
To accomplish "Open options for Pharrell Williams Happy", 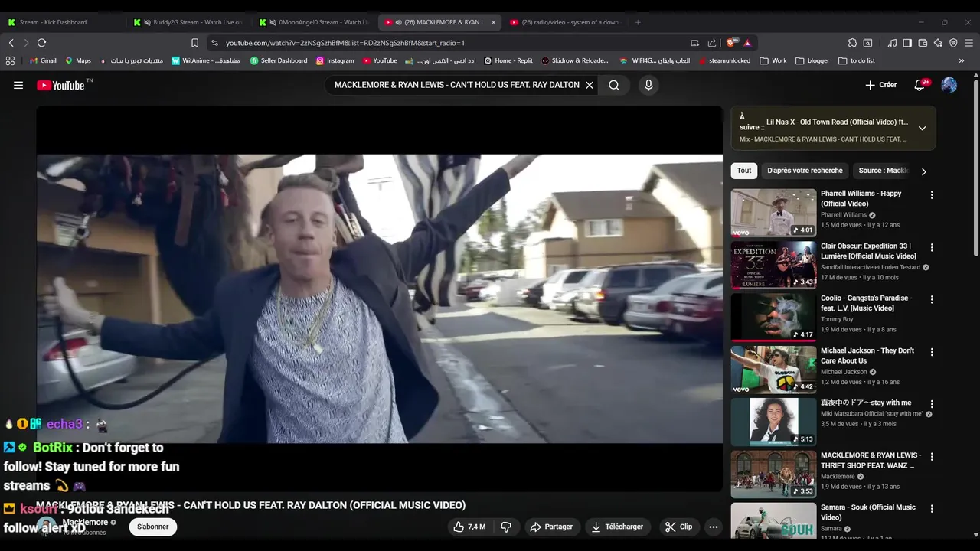I will pos(932,195).
